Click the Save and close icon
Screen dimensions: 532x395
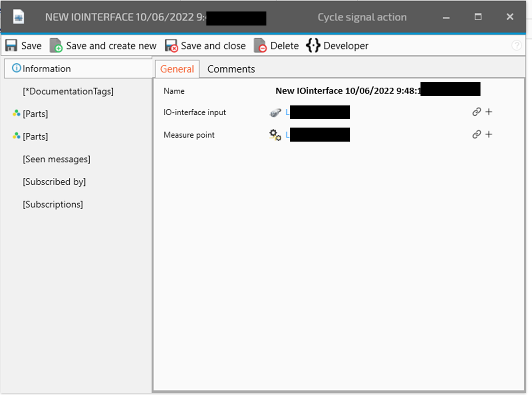pyautogui.click(x=171, y=46)
